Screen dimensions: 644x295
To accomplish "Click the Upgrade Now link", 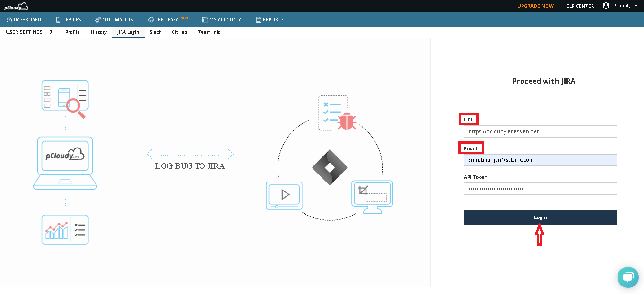I will click(x=535, y=6).
